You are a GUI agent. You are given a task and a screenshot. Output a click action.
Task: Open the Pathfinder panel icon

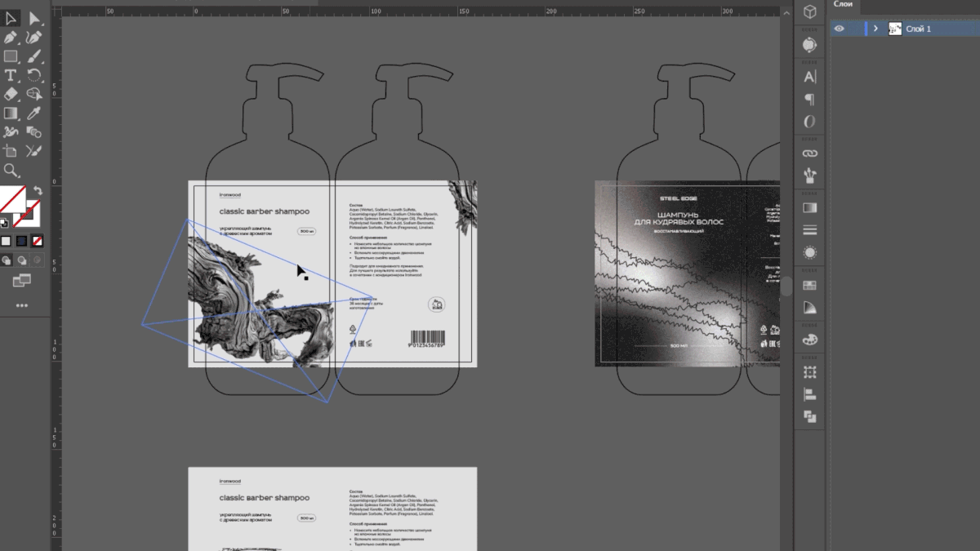click(x=809, y=417)
